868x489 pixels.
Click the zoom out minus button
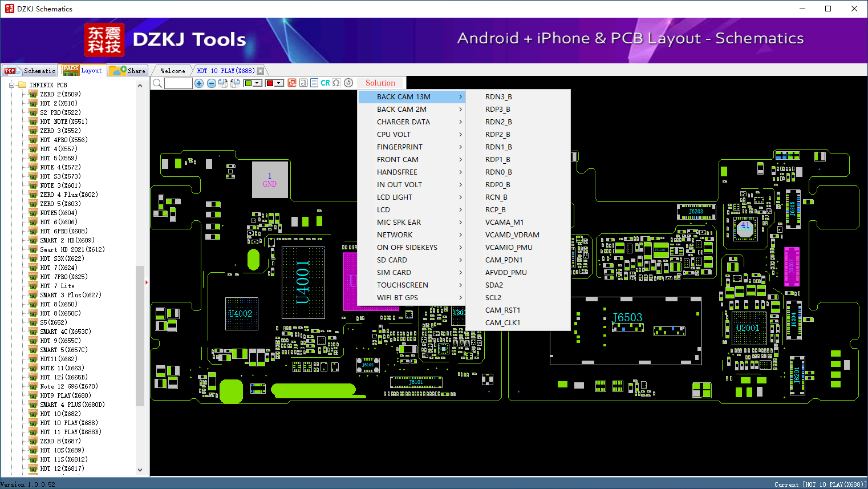pos(212,83)
